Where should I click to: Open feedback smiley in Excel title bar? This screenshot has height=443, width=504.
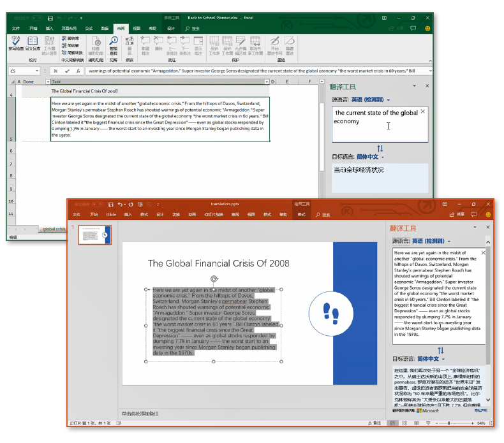pyautogui.click(x=427, y=28)
